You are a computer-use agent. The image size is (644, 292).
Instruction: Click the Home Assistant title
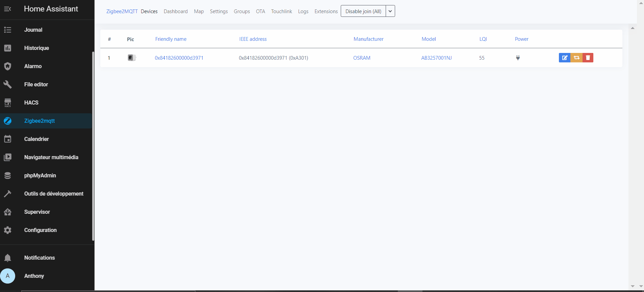(51, 9)
